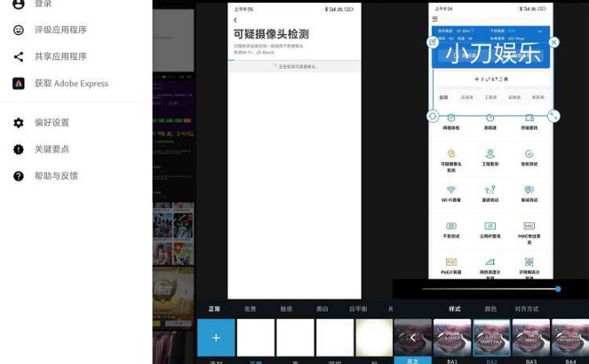Click the edit text handle on text box

coord(433,42)
